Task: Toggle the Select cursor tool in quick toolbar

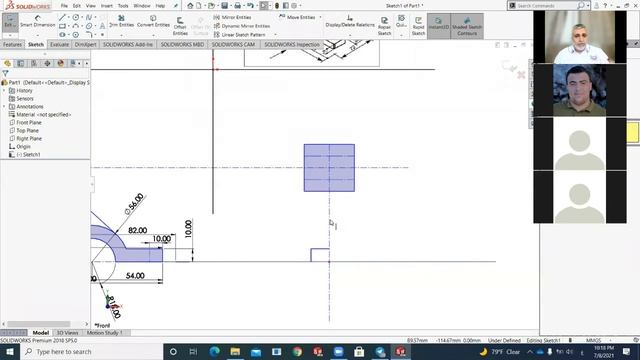Action: [264, 6]
